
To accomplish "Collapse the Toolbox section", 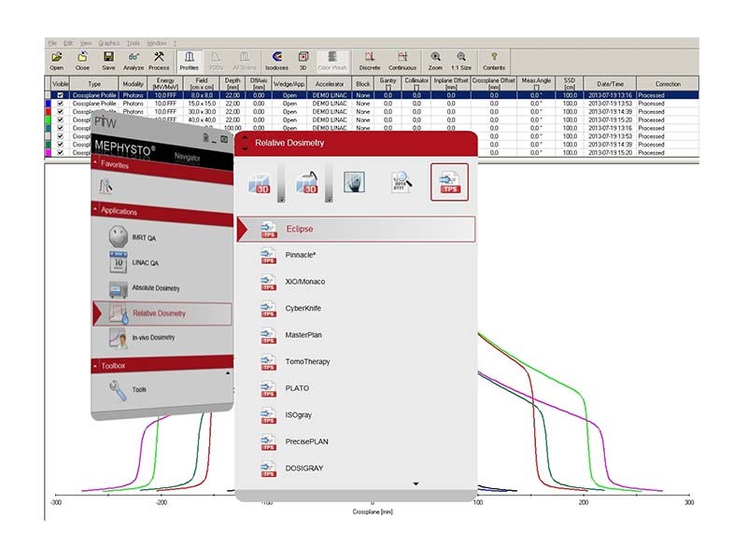I will tap(95, 366).
